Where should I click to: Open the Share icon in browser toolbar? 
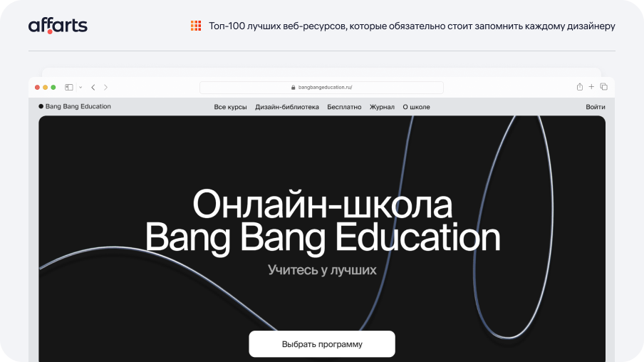[x=579, y=87]
